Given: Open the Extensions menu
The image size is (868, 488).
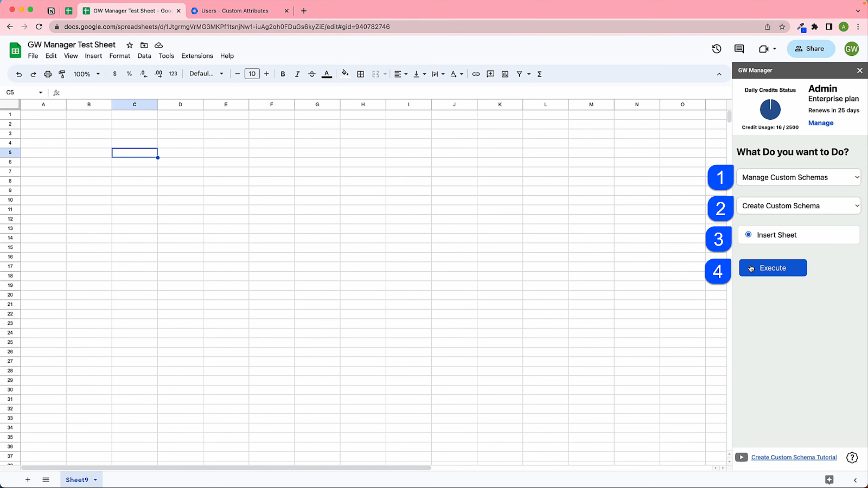Looking at the screenshot, I should click(197, 56).
